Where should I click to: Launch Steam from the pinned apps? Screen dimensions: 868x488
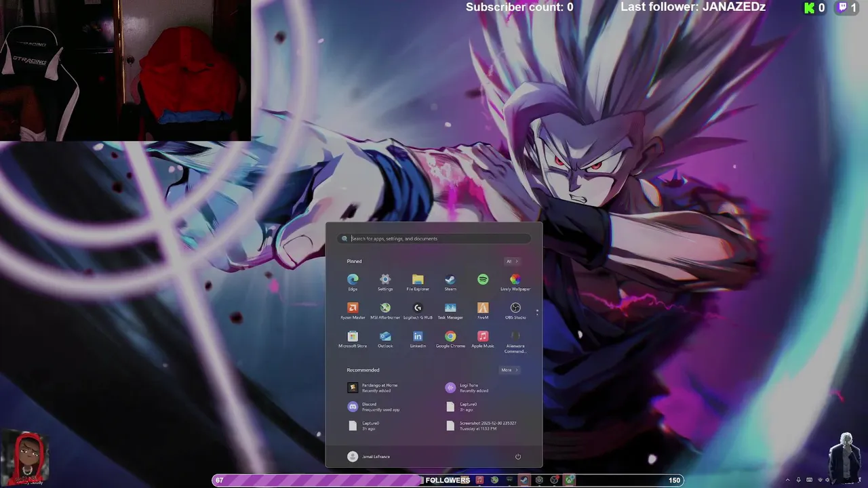tap(450, 282)
